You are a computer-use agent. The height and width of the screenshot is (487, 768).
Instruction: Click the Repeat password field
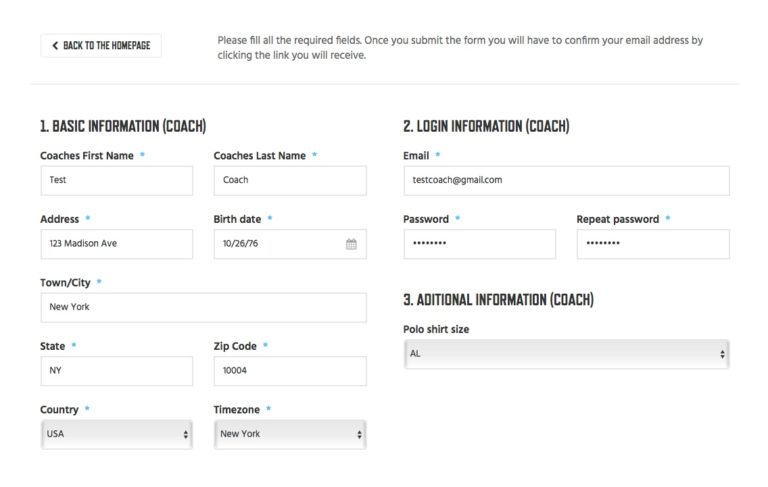(653, 244)
